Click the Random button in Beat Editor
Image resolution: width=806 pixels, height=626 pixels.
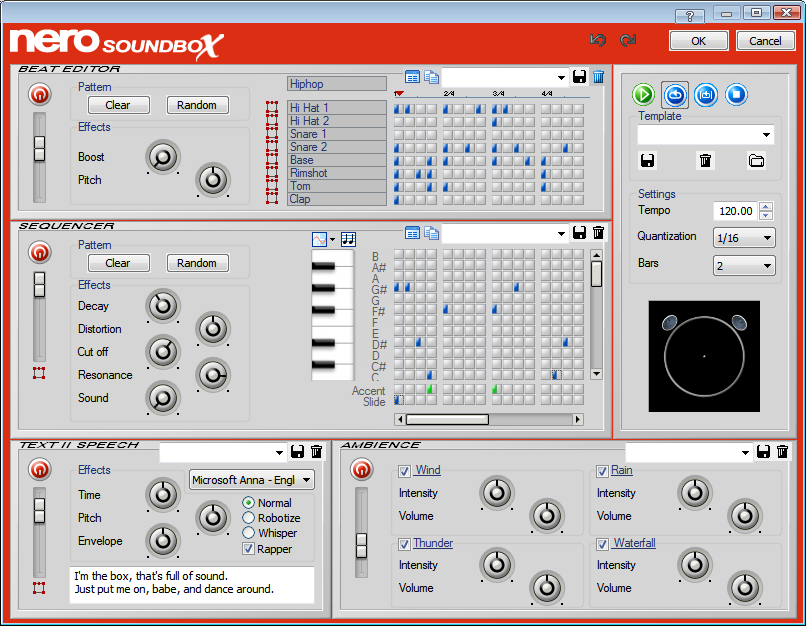[x=197, y=105]
